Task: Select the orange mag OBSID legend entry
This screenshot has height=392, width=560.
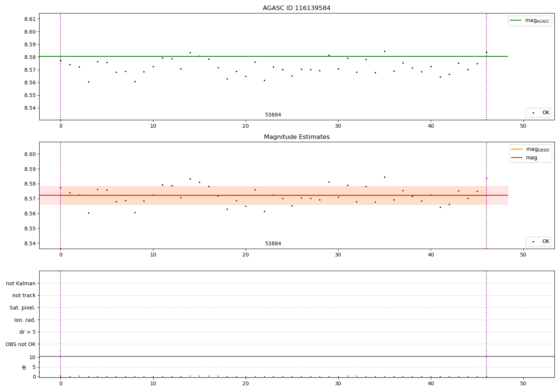Action: [530, 149]
